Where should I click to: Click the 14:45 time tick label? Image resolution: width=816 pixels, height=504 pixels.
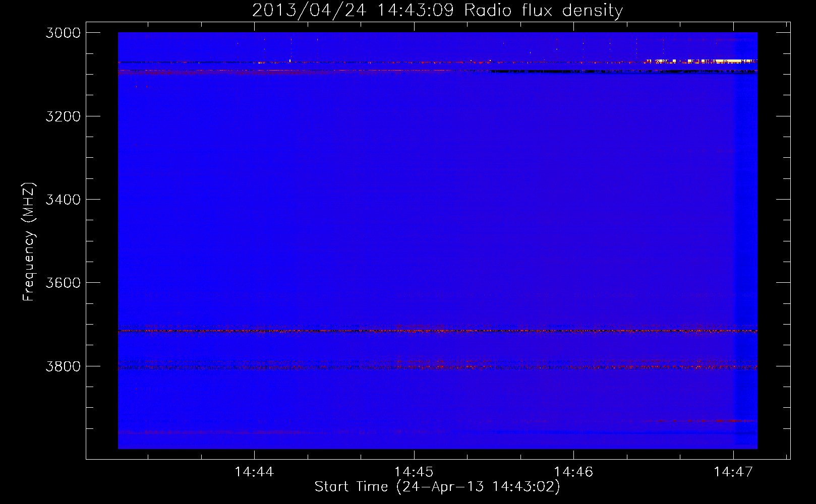pyautogui.click(x=414, y=472)
